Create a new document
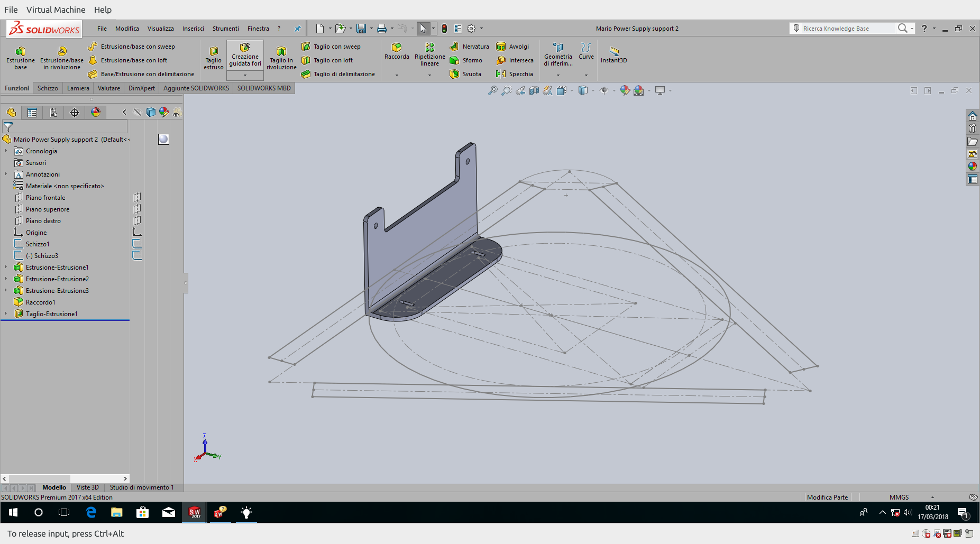This screenshot has height=544, width=980. 319,29
